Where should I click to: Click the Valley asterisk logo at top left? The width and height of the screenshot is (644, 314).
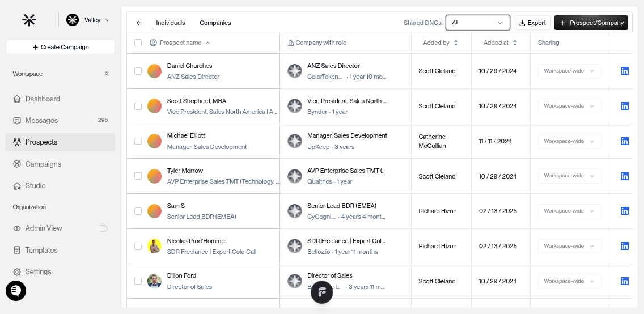[29, 20]
